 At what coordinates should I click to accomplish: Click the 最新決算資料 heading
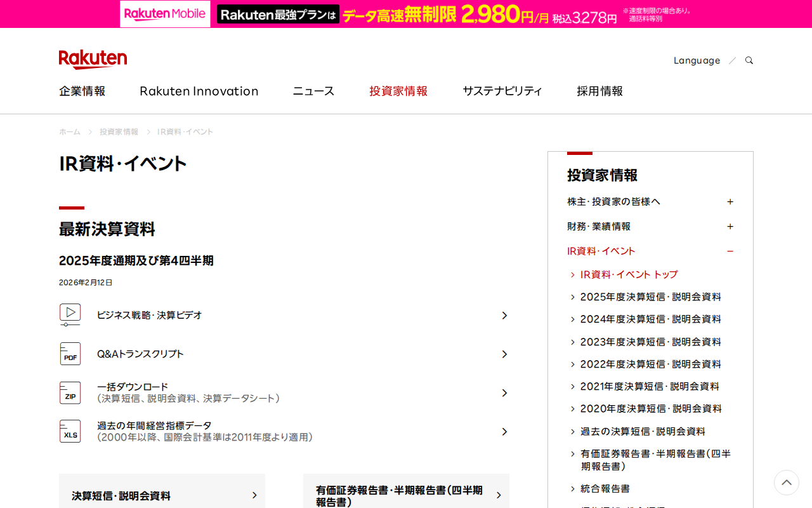107,229
